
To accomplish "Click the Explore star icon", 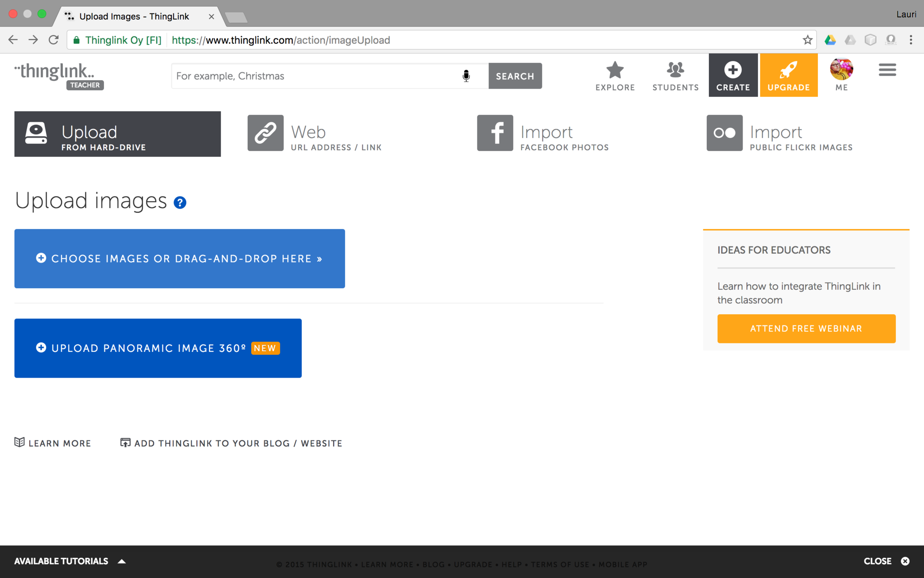I will 615,70.
